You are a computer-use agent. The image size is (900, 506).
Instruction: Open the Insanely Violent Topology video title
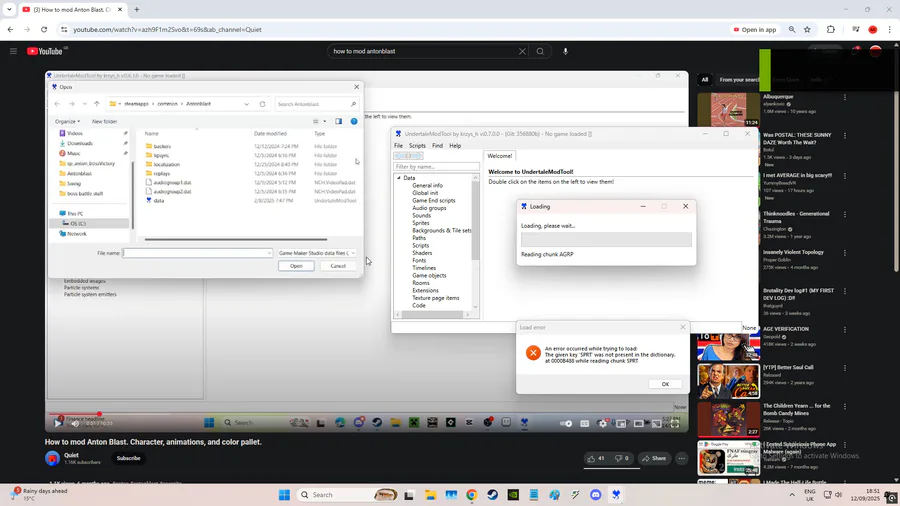[x=793, y=252]
